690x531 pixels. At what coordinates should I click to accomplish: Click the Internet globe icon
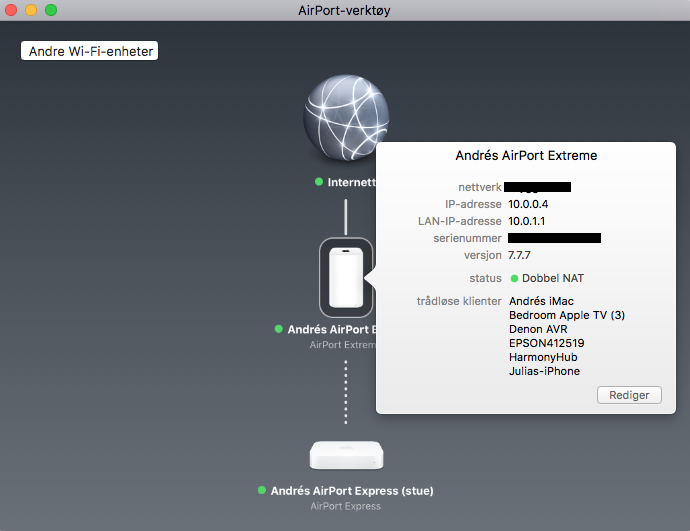[346, 117]
